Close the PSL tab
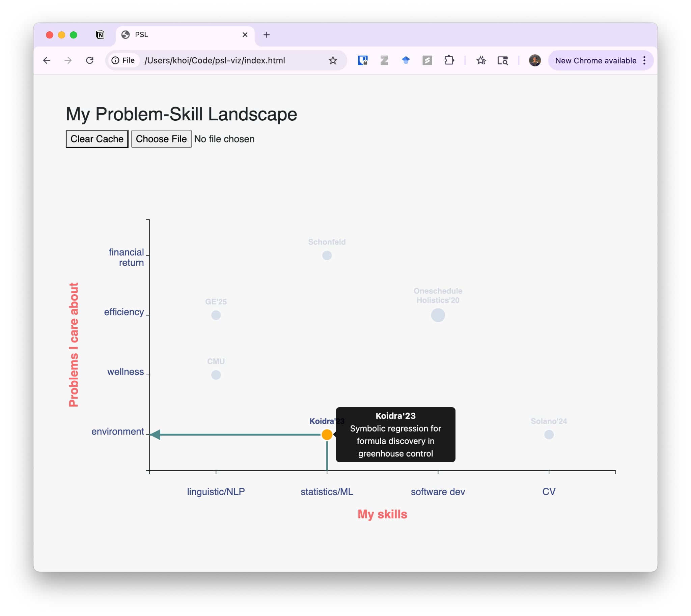This screenshot has height=616, width=691. [x=245, y=34]
